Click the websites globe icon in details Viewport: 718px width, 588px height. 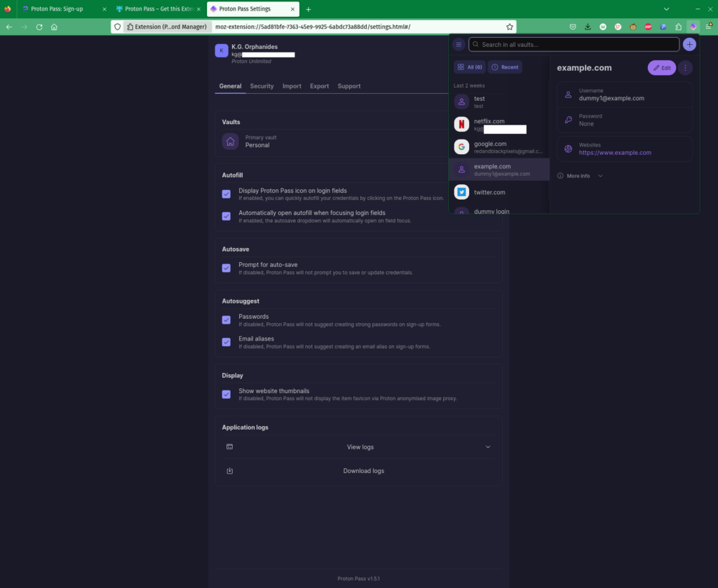tap(568, 149)
